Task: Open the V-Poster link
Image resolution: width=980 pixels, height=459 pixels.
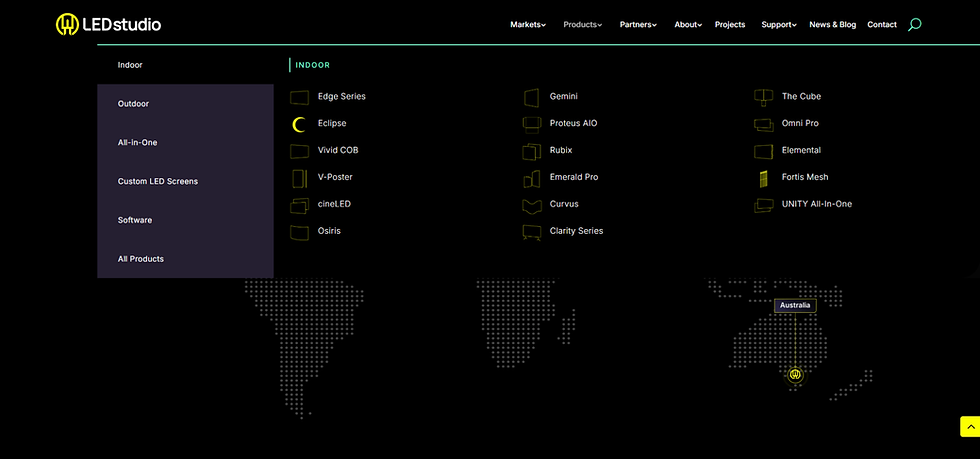Action: [335, 177]
